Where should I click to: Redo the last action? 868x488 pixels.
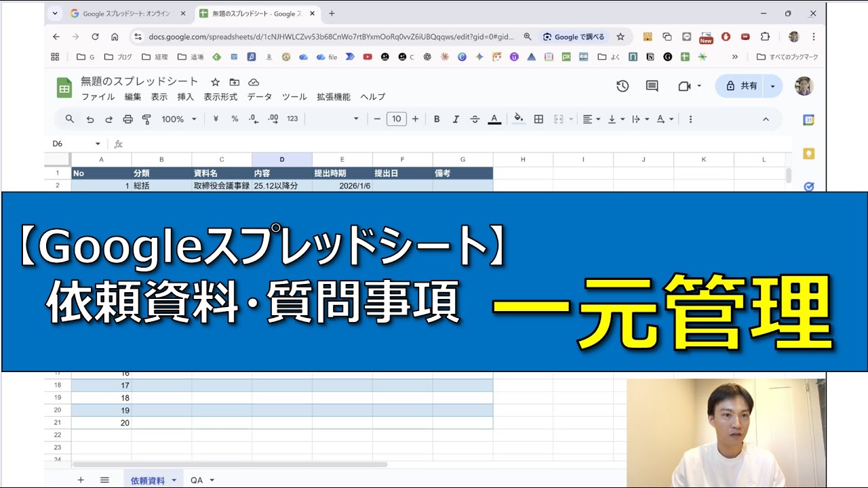[108, 119]
